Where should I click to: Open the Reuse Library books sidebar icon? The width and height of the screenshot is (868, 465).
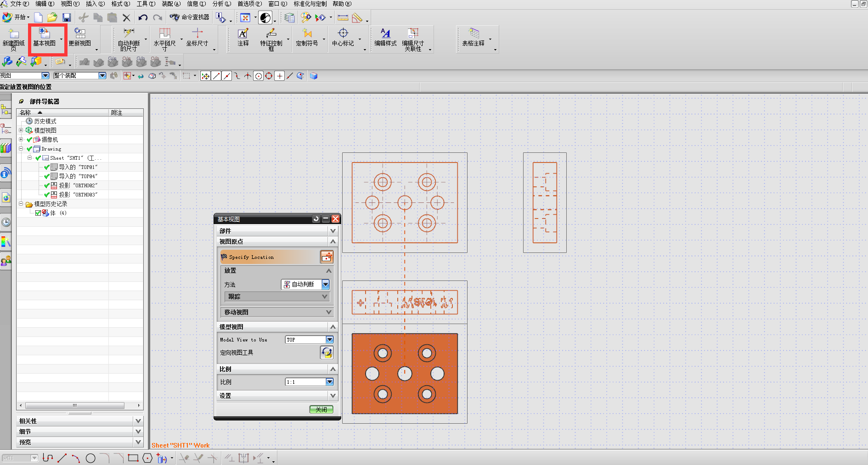pyautogui.click(x=6, y=148)
